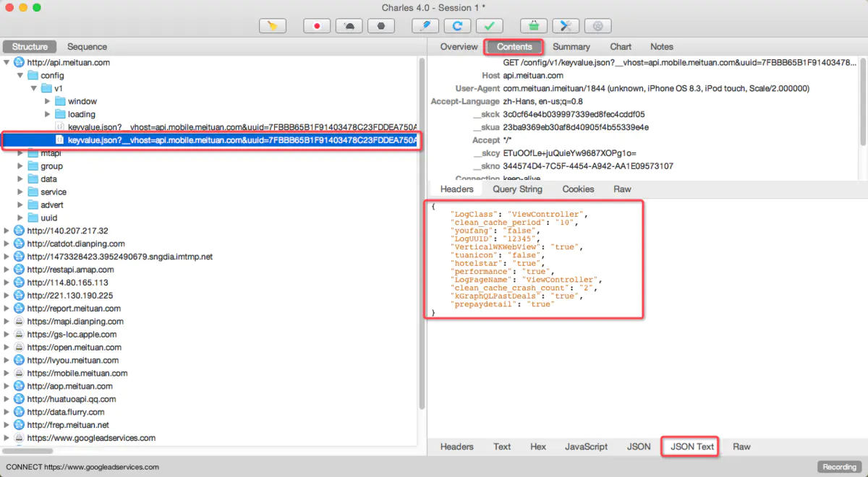Collapse the http://api.meituan.com tree node
868x477 pixels.
[7, 62]
